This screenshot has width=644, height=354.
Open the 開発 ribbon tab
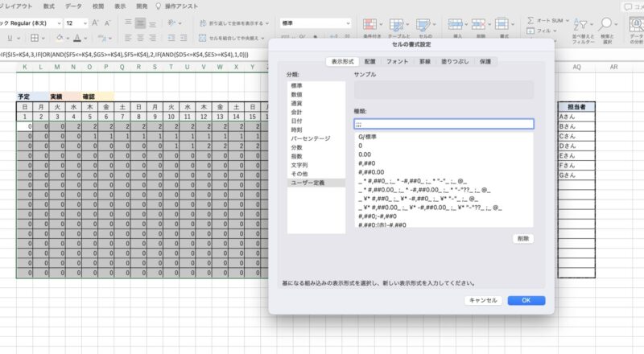point(142,6)
